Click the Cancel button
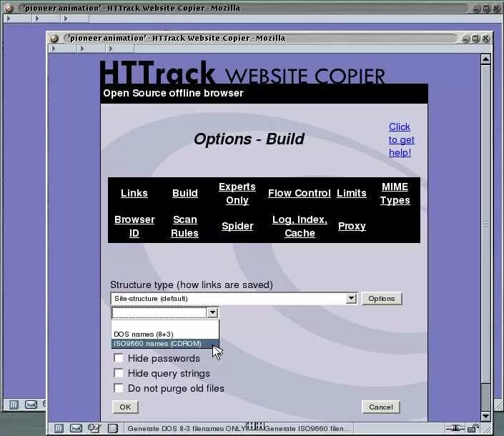 [381, 407]
